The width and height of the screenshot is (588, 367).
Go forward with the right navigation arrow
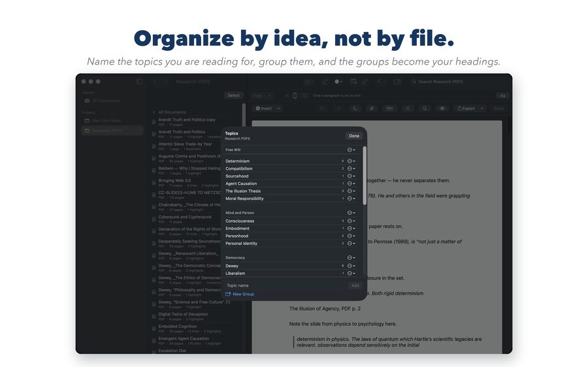[166, 82]
